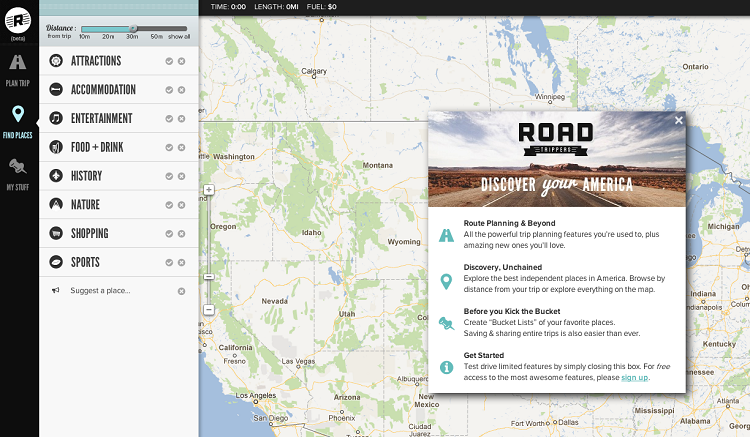Zoom in the map with plus button

point(209,189)
